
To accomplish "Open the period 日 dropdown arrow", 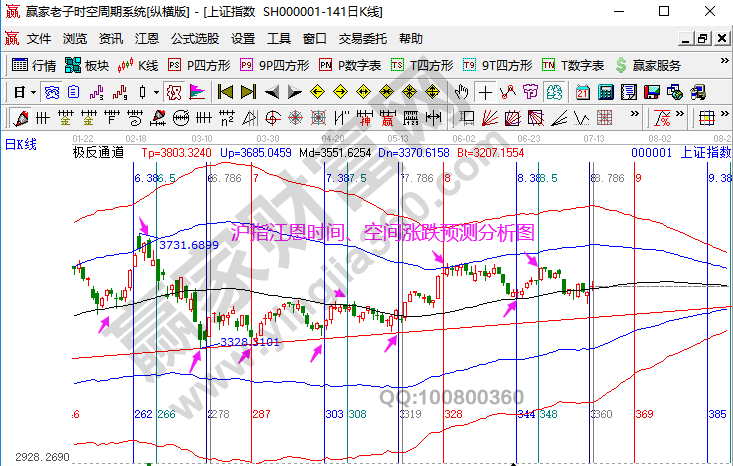I will tap(33, 92).
